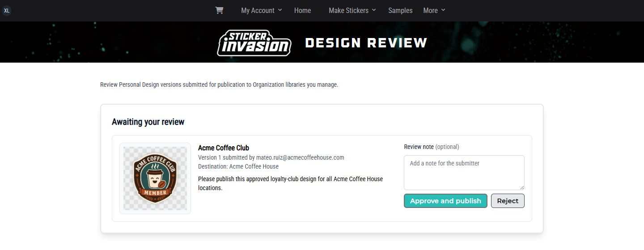This screenshot has width=644, height=250.
Task: Focus the Review note text area
Action: (x=464, y=173)
